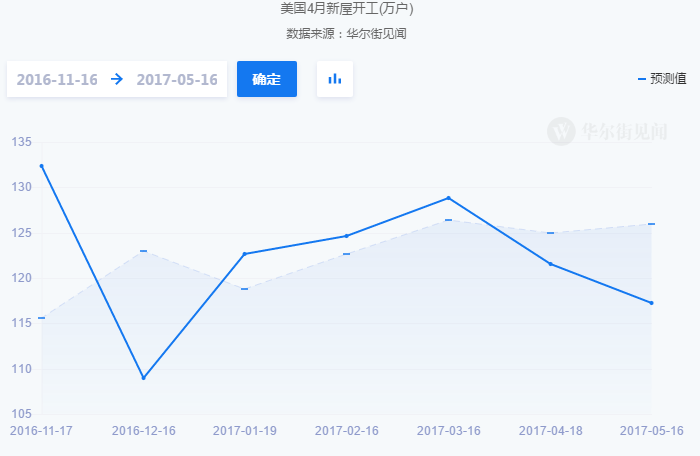This screenshot has width=700, height=456.
Task: Select start date 2016-11-16 field
Action: click(x=57, y=79)
